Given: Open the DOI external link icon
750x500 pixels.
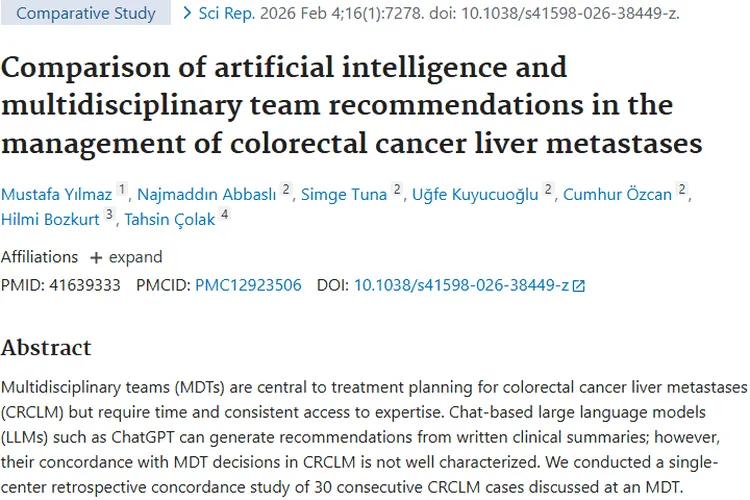Looking at the screenshot, I should click(x=579, y=286).
